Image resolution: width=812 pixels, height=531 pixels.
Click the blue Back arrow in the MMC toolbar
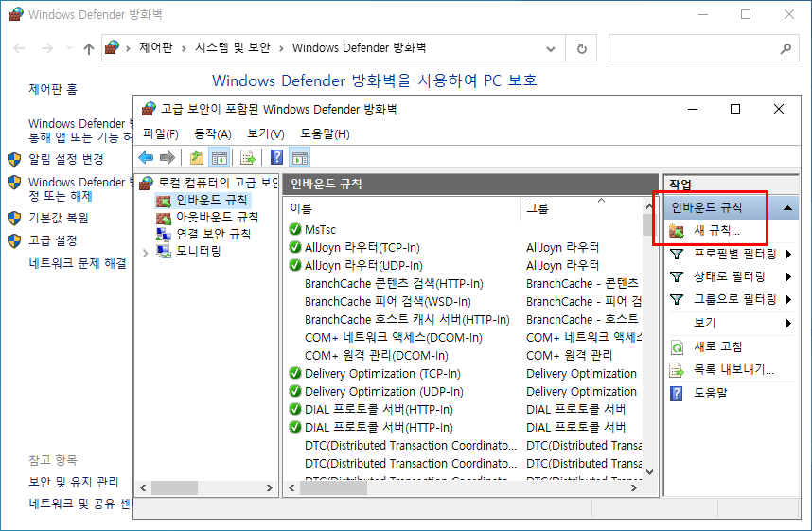[146, 157]
